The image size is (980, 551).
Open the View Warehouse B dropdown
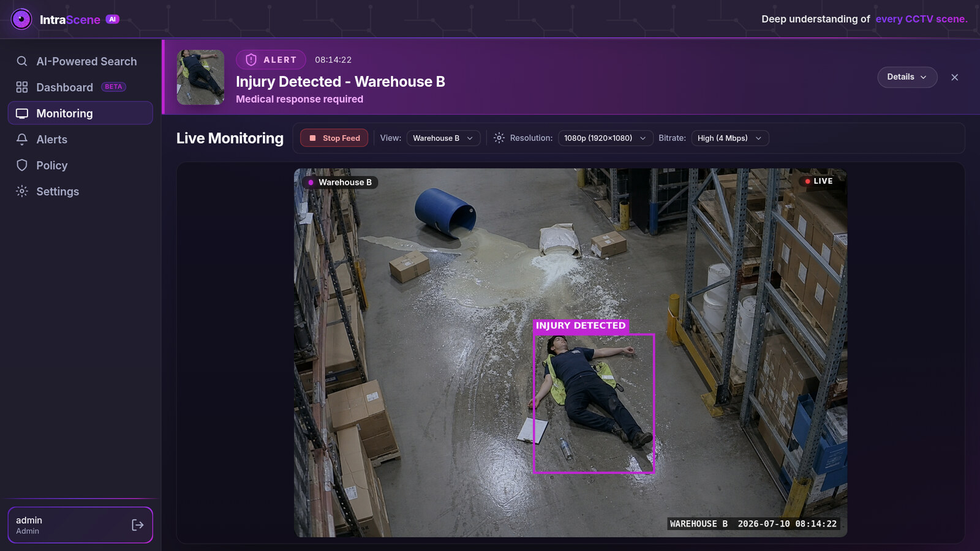[x=443, y=138]
